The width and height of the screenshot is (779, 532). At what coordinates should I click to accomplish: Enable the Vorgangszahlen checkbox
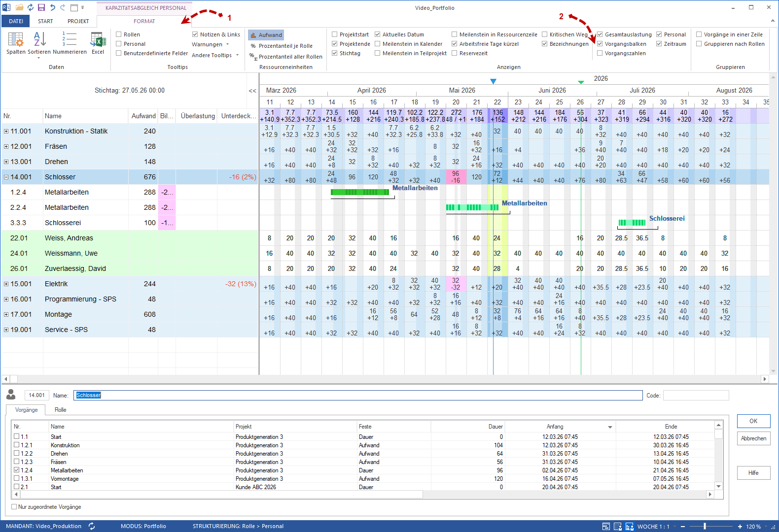600,53
